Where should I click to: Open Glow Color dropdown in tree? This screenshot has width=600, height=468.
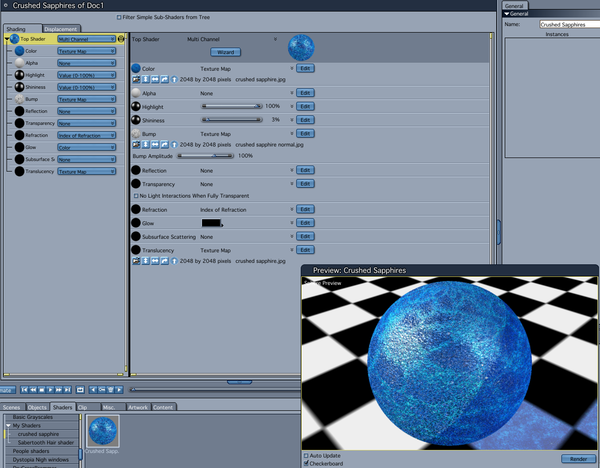(x=86, y=147)
